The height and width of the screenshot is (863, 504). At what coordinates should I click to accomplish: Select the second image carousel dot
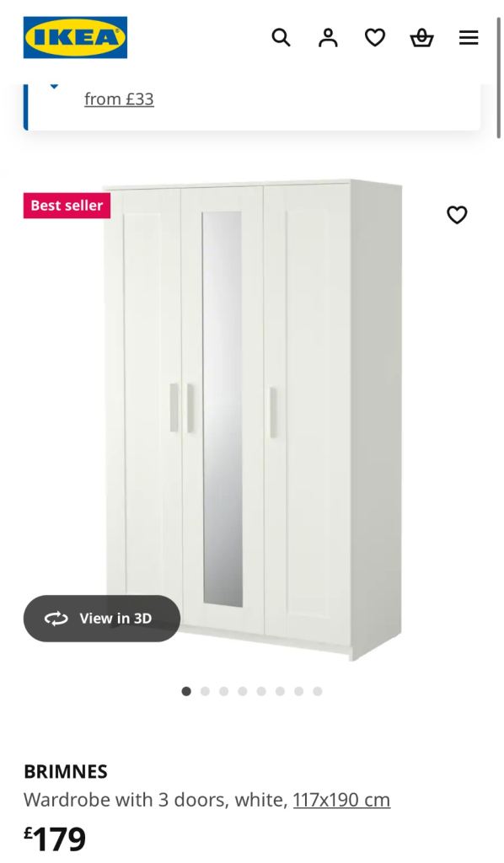click(206, 691)
